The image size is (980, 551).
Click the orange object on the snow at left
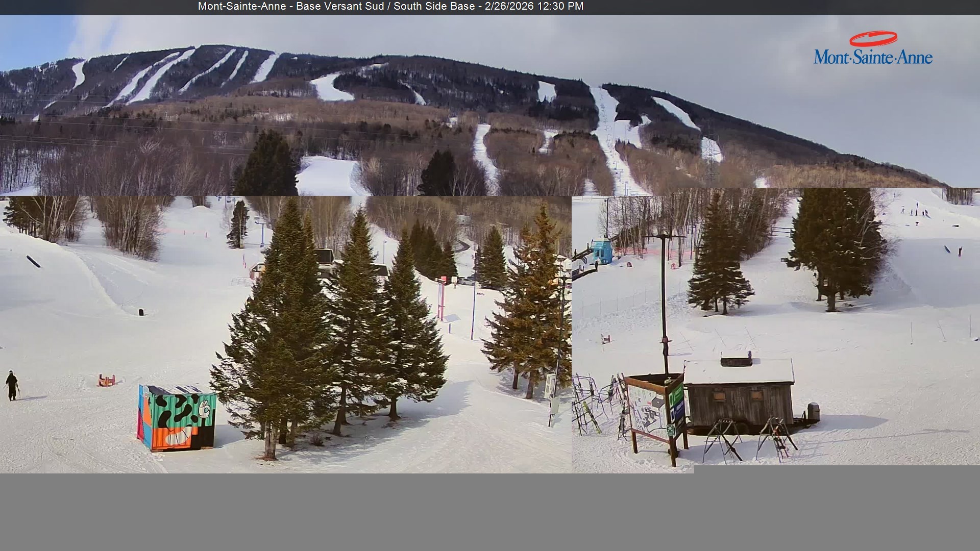(x=107, y=380)
